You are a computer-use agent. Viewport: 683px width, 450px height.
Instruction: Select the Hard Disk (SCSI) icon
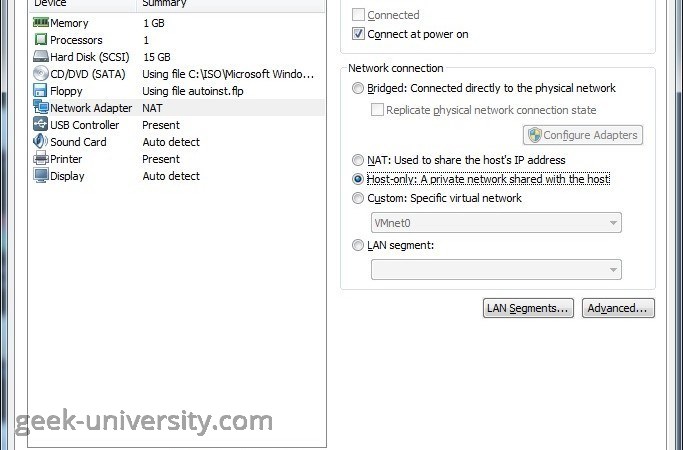point(41,57)
